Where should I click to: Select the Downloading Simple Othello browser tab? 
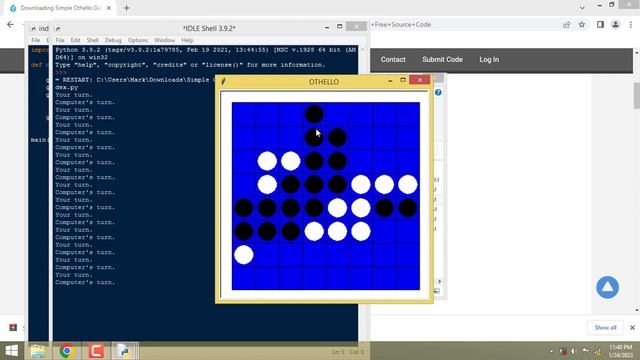(x=60, y=8)
